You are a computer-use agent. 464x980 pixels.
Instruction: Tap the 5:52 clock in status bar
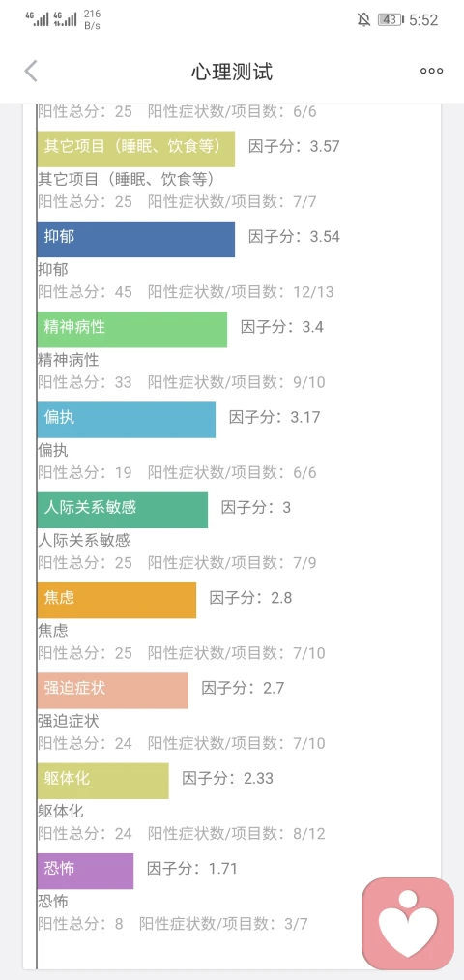coord(423,20)
